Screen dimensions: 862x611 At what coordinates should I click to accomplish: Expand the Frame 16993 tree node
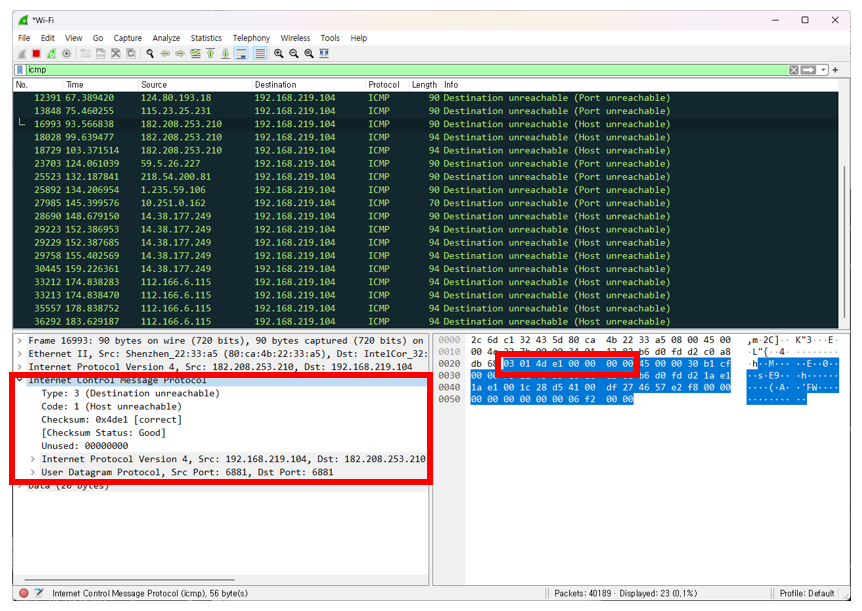20,340
